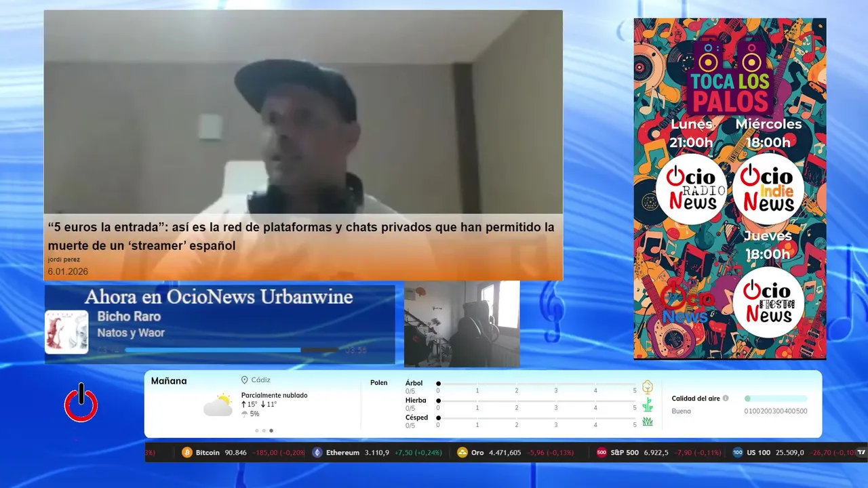Click the Hierba pollen level slider
The image size is (868, 488).
(x=537, y=401)
